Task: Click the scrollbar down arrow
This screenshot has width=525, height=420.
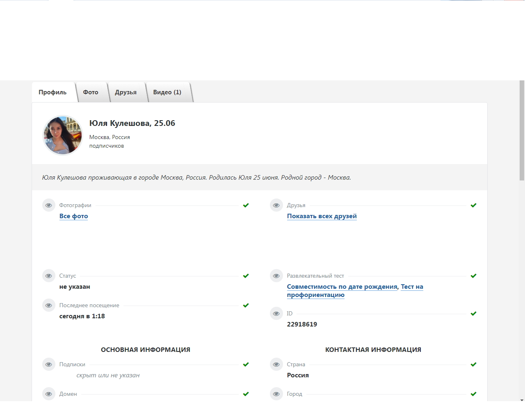Action: 522,400
